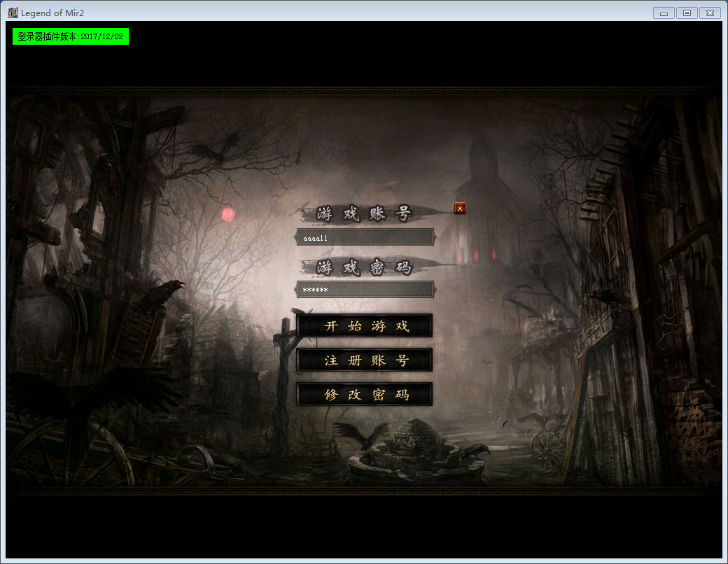The image size is (728, 564).
Task: Close the Legend of Mir2 window
Action: (710, 13)
